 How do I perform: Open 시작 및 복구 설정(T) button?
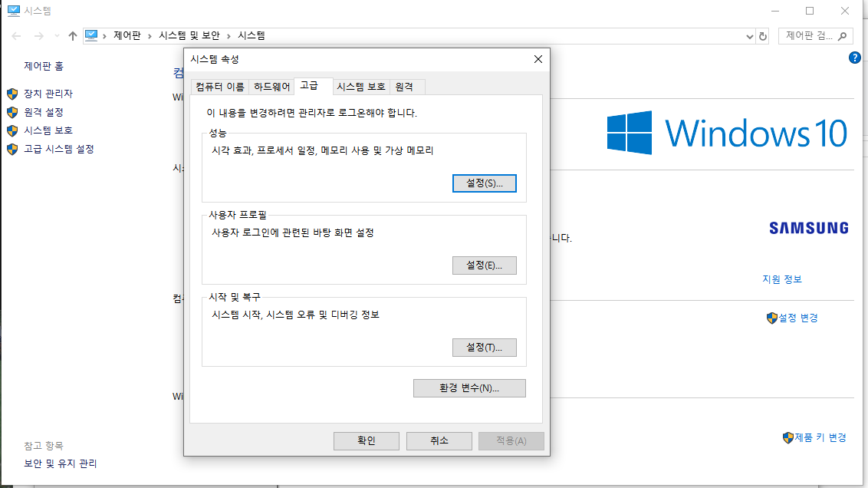485,348
